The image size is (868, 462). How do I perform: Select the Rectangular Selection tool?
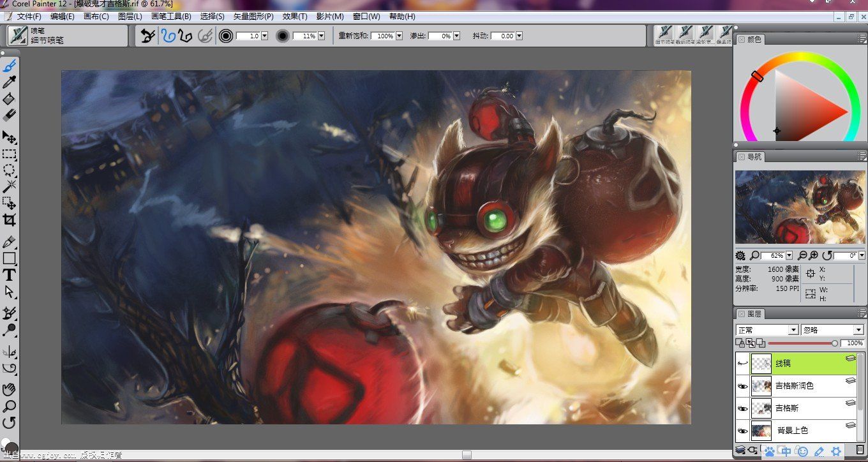click(x=9, y=154)
